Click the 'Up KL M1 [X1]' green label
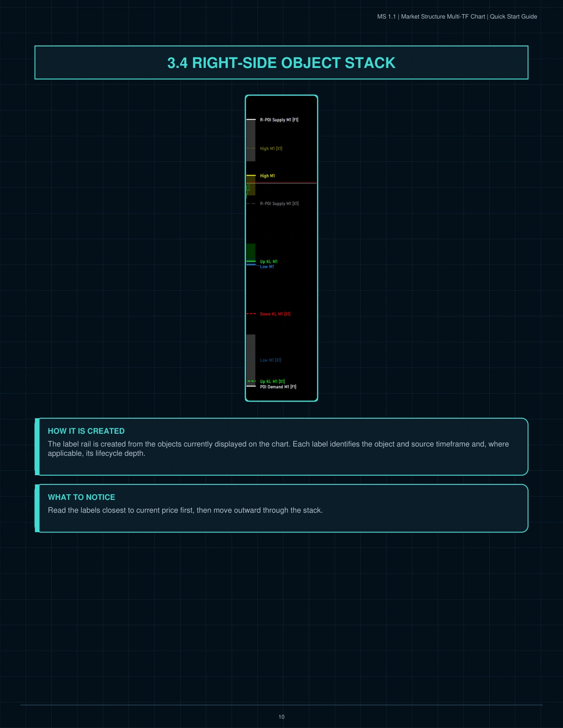 272,381
